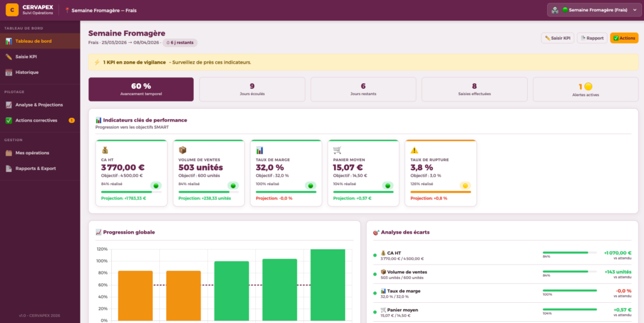Click the CERVAPEX orange logo icon
Screen dimensions: 644x323
coord(12,10)
